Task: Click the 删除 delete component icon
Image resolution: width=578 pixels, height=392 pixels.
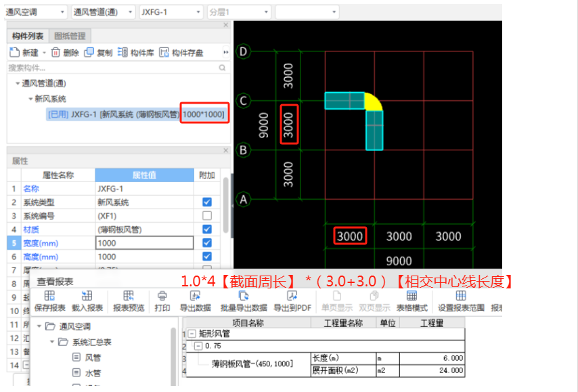Action: point(55,52)
